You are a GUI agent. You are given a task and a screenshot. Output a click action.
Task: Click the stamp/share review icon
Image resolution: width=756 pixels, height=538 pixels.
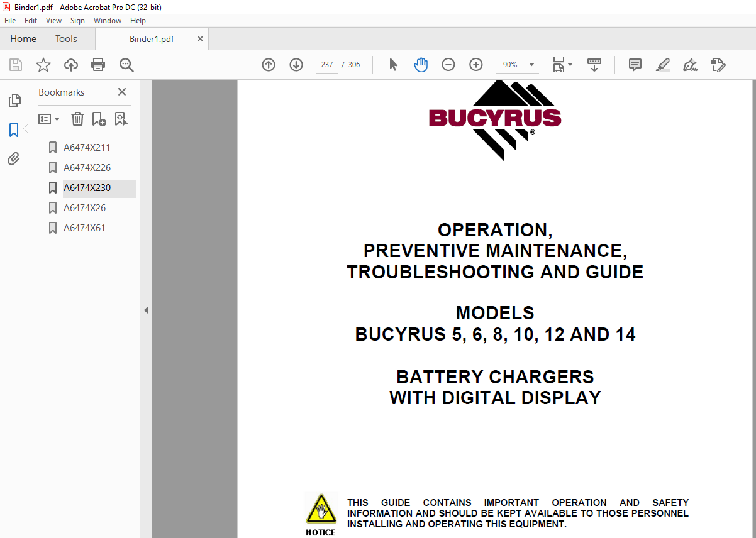[718, 65]
